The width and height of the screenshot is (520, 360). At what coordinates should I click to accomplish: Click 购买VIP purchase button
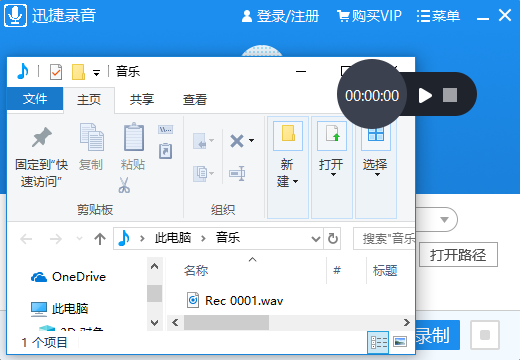click(369, 16)
